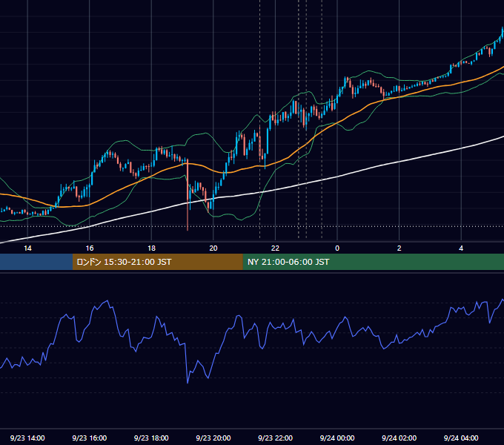Click the 9/24 00:00 time label
The width and height of the screenshot is (504, 445).
[337, 438]
